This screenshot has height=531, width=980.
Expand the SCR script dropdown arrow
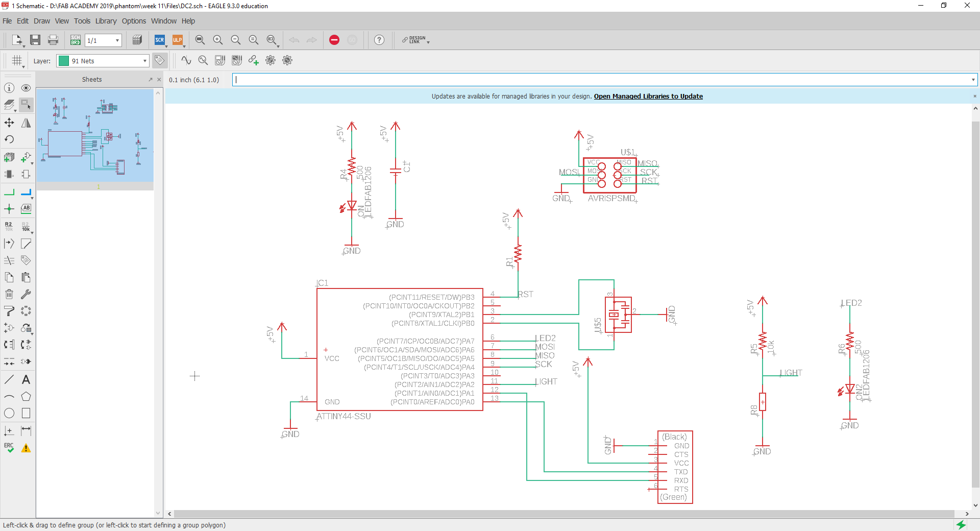tap(166, 46)
